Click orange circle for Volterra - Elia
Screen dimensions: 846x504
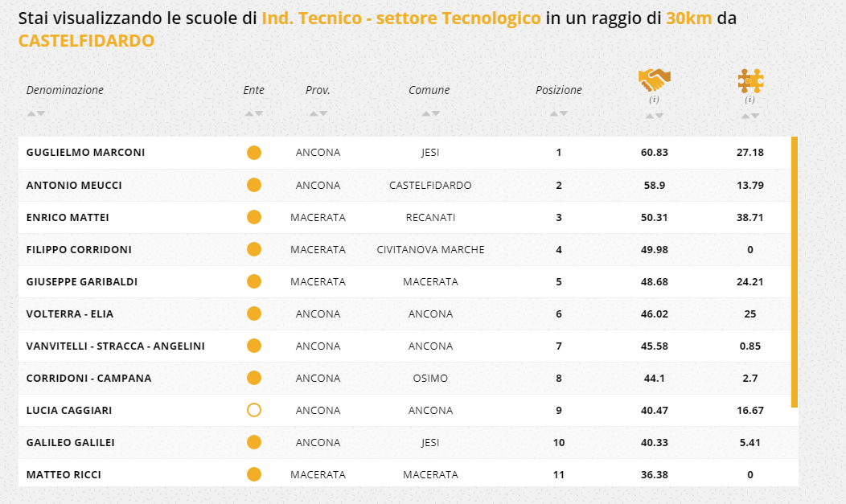pos(254,313)
